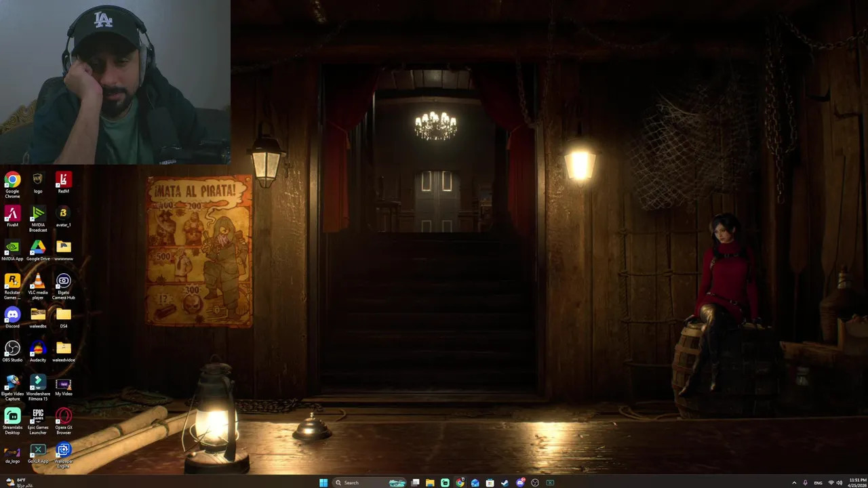The width and height of the screenshot is (868, 488).
Task: Launch Wallpaper Engine desktop shortcut
Action: (63, 455)
